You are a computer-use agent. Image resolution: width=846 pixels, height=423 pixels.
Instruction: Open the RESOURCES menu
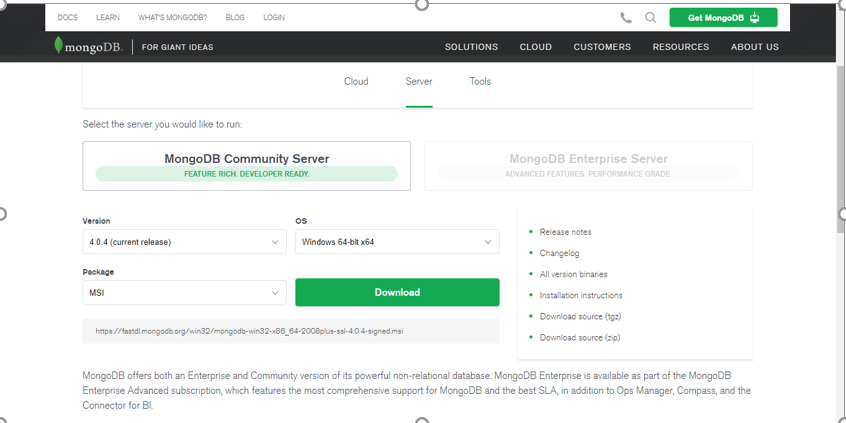(681, 47)
